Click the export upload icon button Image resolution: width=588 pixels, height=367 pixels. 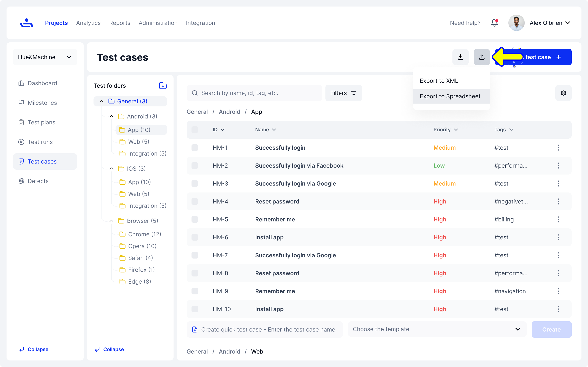(x=482, y=57)
